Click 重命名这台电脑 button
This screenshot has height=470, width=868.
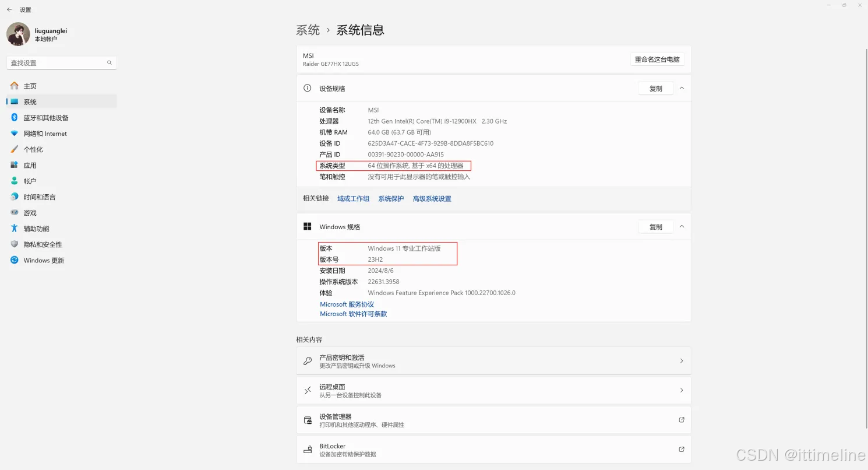657,59
